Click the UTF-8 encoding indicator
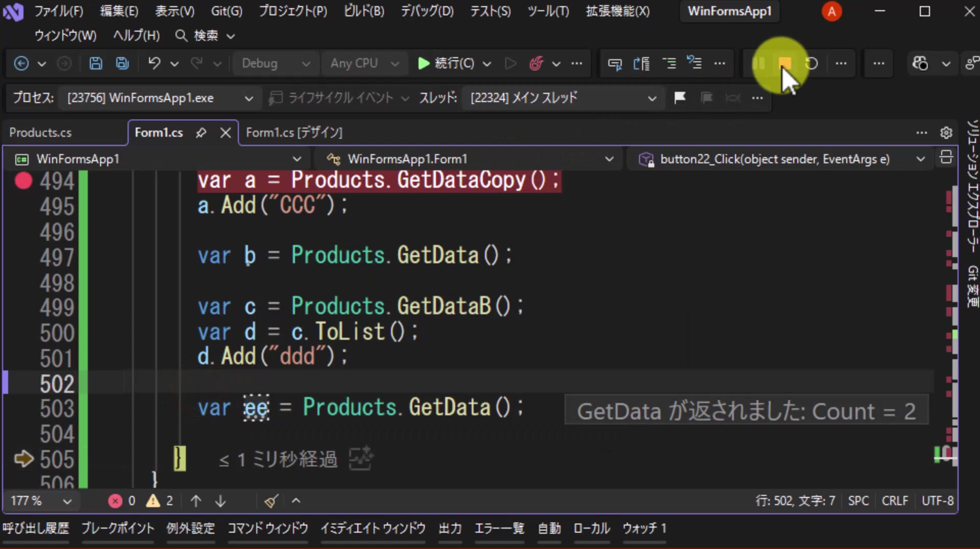The height and width of the screenshot is (549, 980). tap(937, 501)
